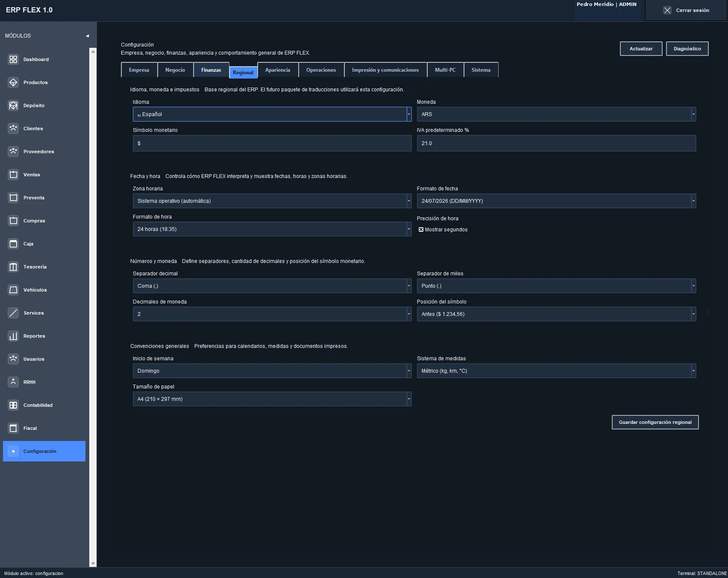Open the Vehículos module icon
The width and height of the screenshot is (728, 578).
click(x=13, y=290)
